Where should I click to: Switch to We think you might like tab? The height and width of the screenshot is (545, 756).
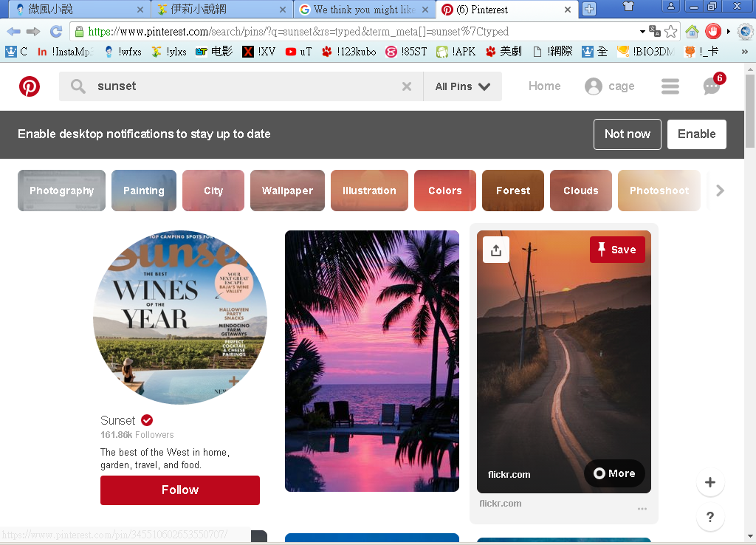(x=364, y=10)
